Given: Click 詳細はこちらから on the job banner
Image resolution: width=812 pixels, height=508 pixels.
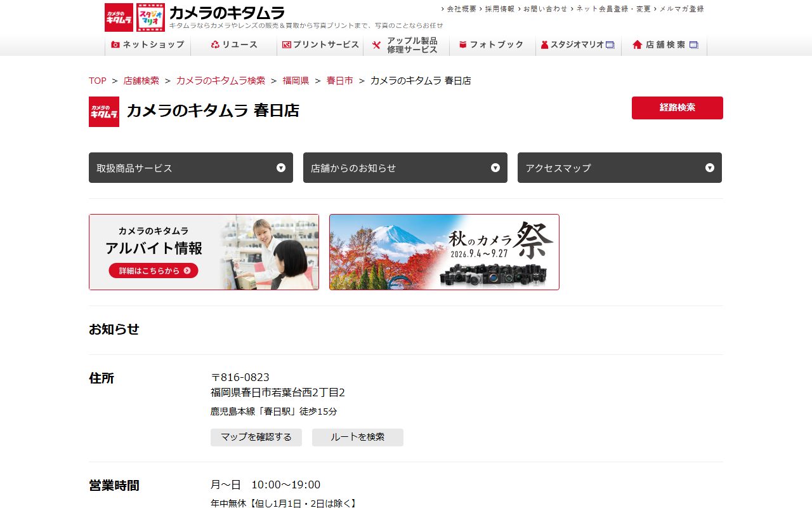Looking at the screenshot, I should 154,271.
